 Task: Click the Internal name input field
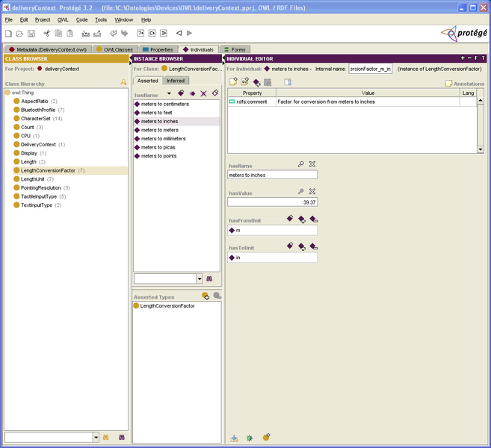[x=370, y=69]
